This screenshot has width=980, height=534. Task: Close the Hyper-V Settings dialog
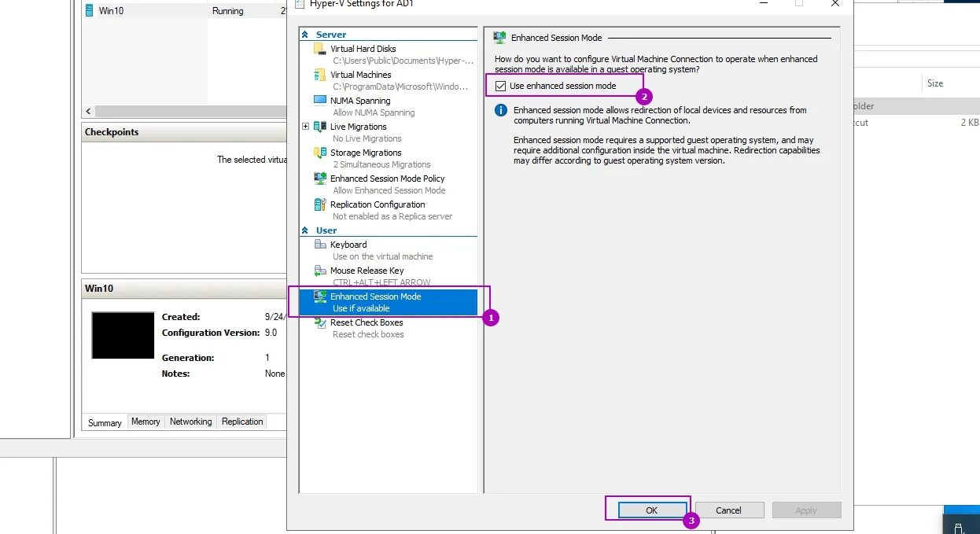[835, 3]
